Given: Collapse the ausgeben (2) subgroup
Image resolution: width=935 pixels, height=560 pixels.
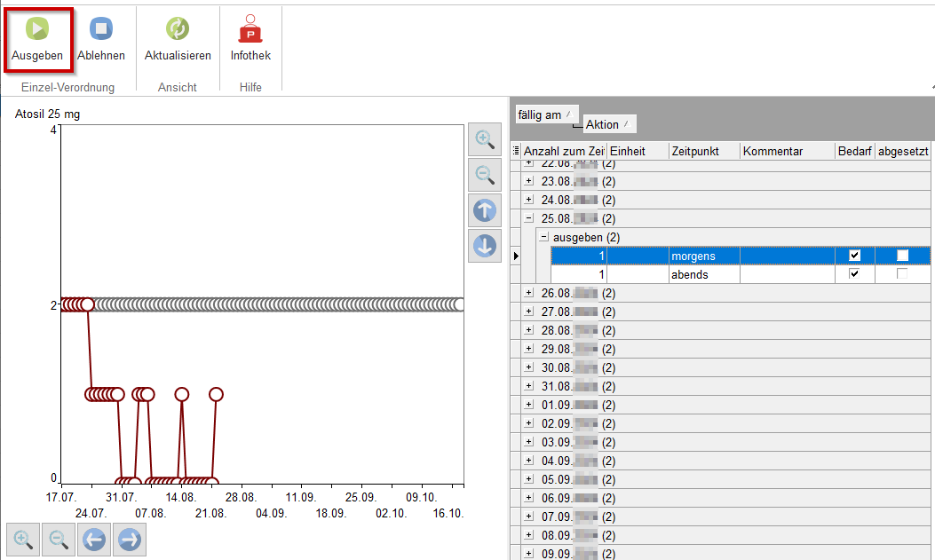Looking at the screenshot, I should click(x=544, y=237).
